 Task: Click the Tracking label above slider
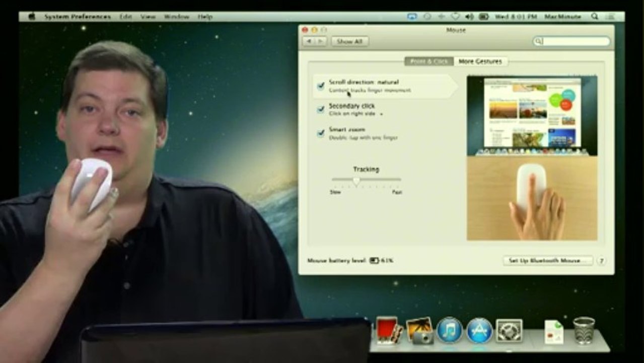(366, 169)
